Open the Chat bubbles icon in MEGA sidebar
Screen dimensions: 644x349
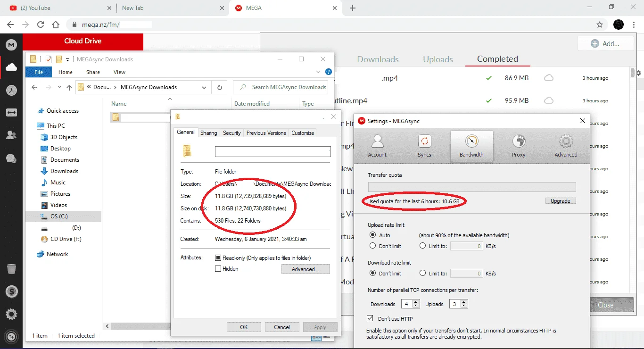click(x=11, y=158)
